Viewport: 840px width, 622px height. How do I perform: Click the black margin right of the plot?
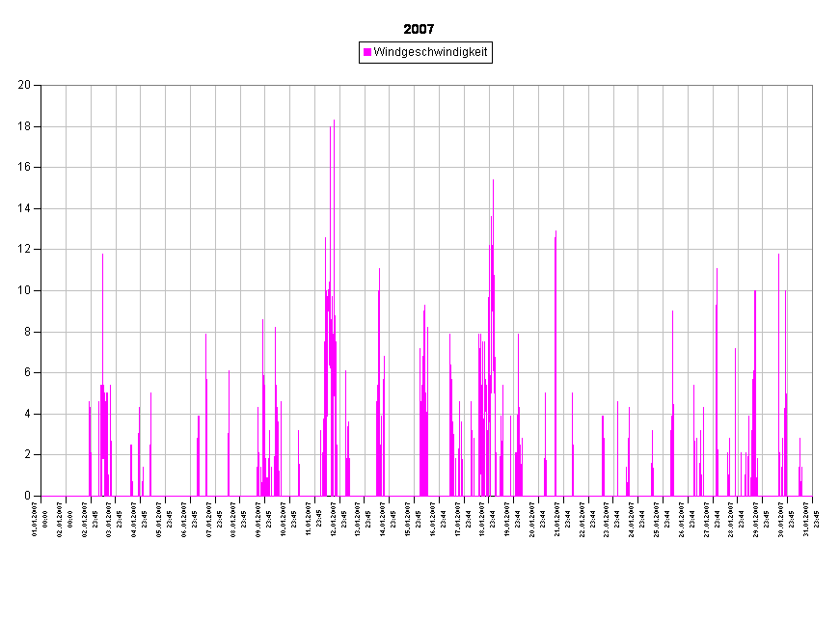point(826,289)
